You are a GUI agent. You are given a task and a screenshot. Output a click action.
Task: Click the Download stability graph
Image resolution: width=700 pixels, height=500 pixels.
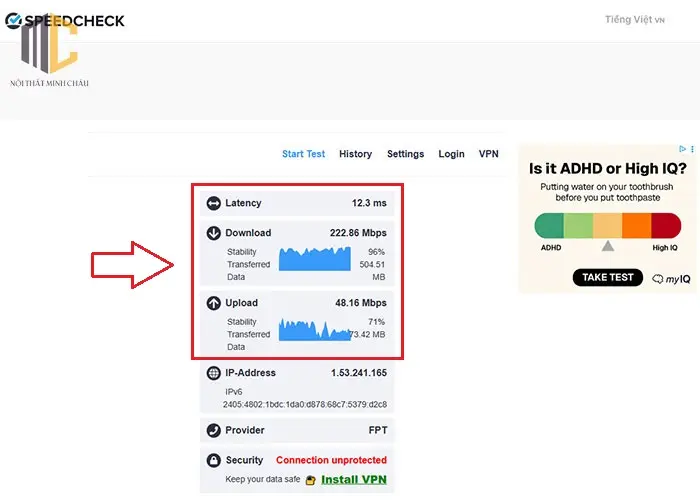pos(315,258)
